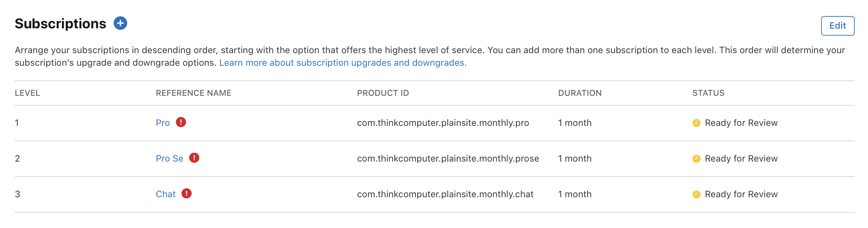Select the com.thinkcomputer.plainsite.monthly.prose product ID
The height and width of the screenshot is (228, 868).
coord(448,159)
